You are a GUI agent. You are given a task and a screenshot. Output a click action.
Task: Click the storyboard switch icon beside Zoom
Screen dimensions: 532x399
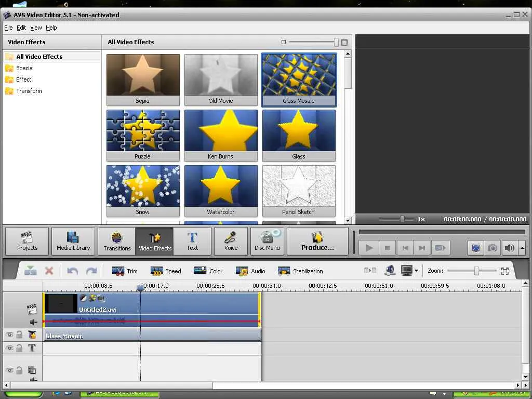[x=370, y=270]
